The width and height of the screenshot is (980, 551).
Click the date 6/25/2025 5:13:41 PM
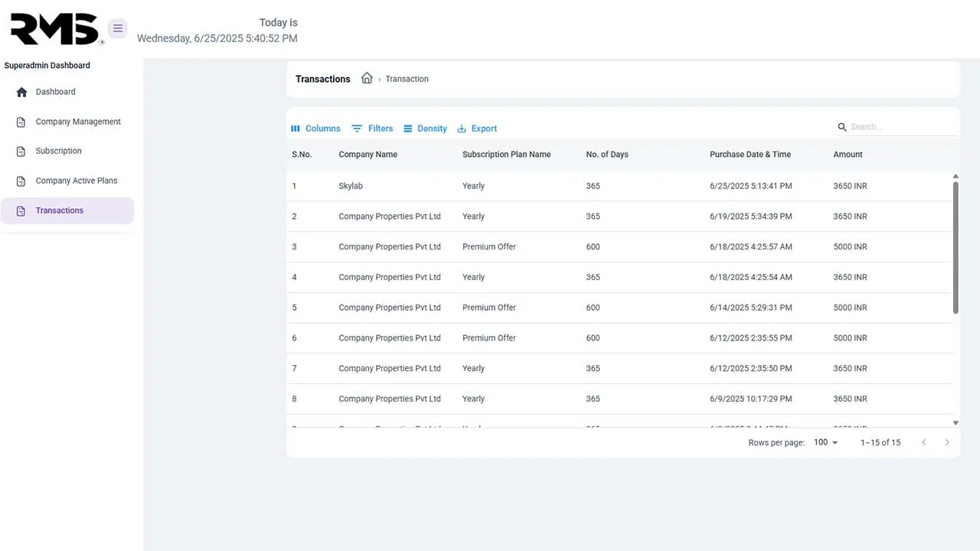(x=751, y=186)
